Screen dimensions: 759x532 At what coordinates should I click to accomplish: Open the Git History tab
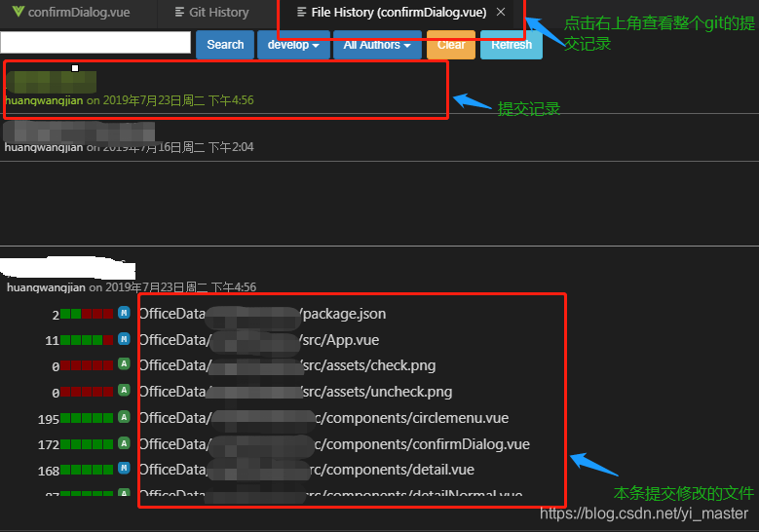(x=212, y=12)
